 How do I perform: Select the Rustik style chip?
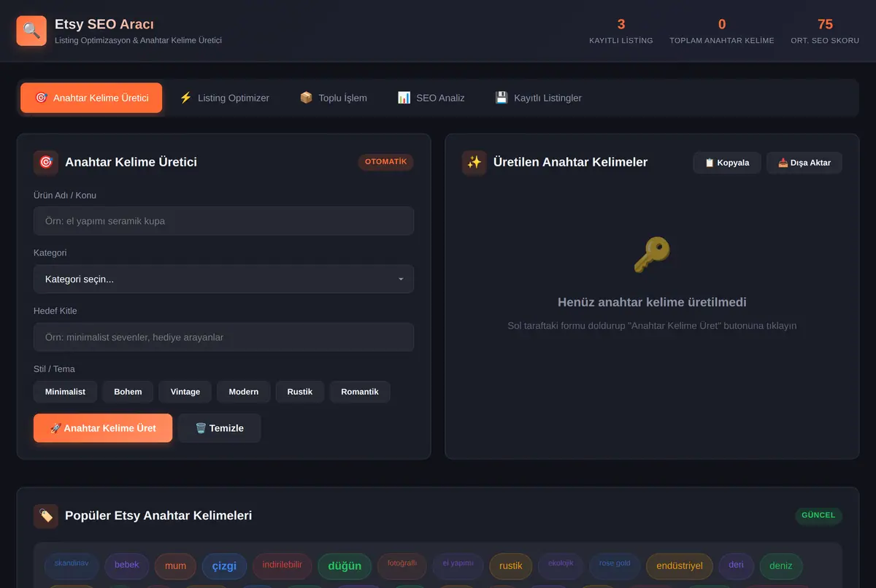point(300,392)
